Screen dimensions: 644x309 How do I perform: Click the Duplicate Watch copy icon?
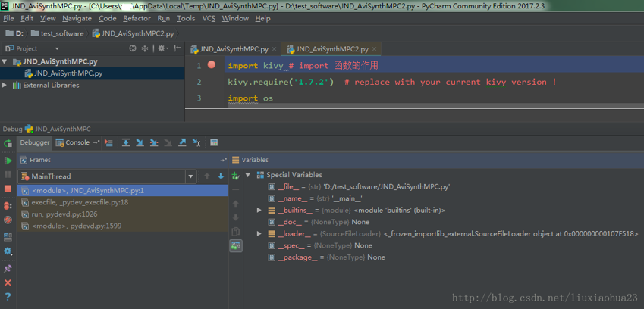(x=235, y=232)
